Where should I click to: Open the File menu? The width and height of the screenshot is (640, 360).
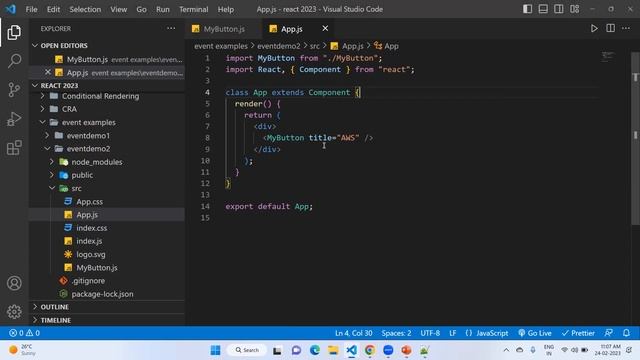(x=31, y=9)
